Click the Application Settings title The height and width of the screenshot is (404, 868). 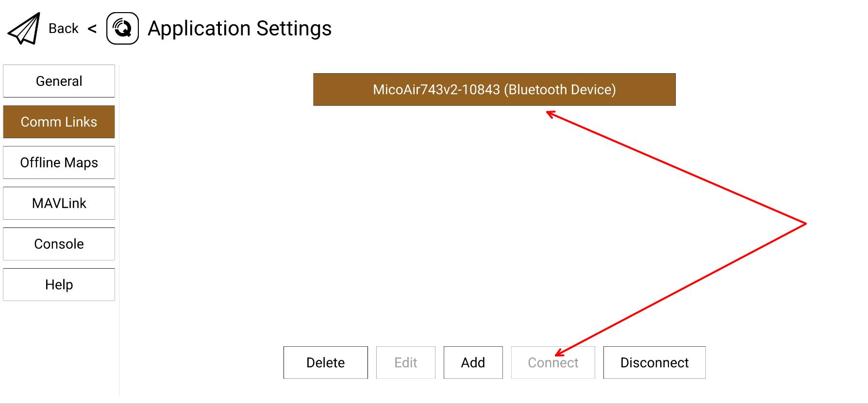[x=239, y=29]
